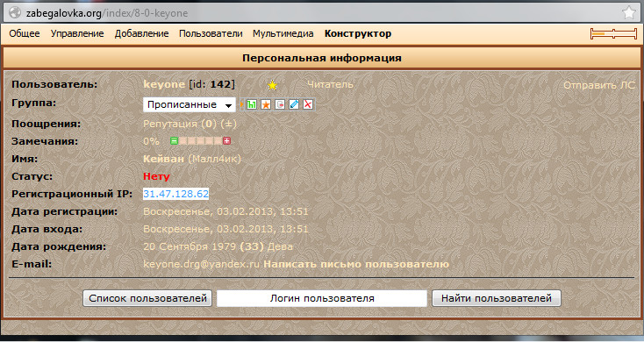Click the IP address 31.47.128.62 link
644x342 pixels.
tap(175, 194)
